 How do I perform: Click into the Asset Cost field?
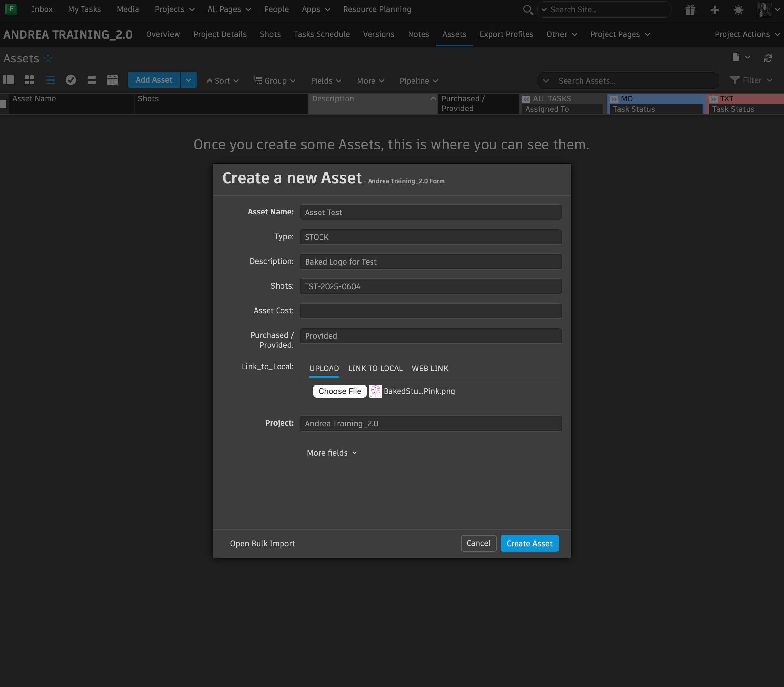pyautogui.click(x=430, y=311)
